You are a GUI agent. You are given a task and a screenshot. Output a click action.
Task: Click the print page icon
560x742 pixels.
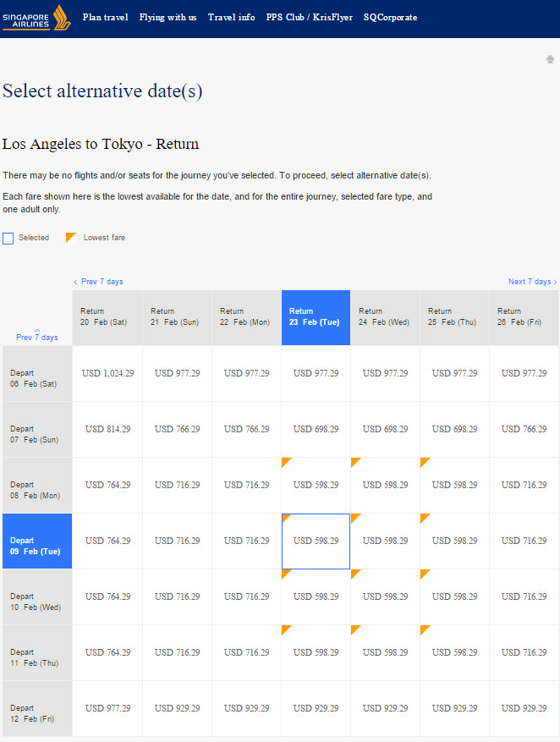(550, 59)
